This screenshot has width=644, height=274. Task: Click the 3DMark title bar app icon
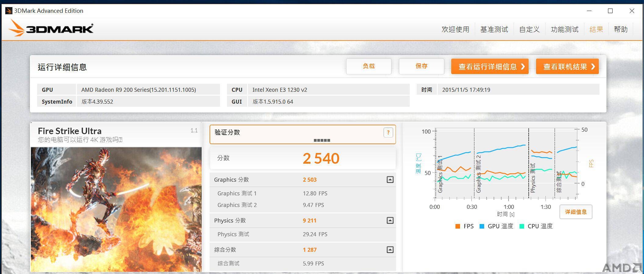pos(9,11)
